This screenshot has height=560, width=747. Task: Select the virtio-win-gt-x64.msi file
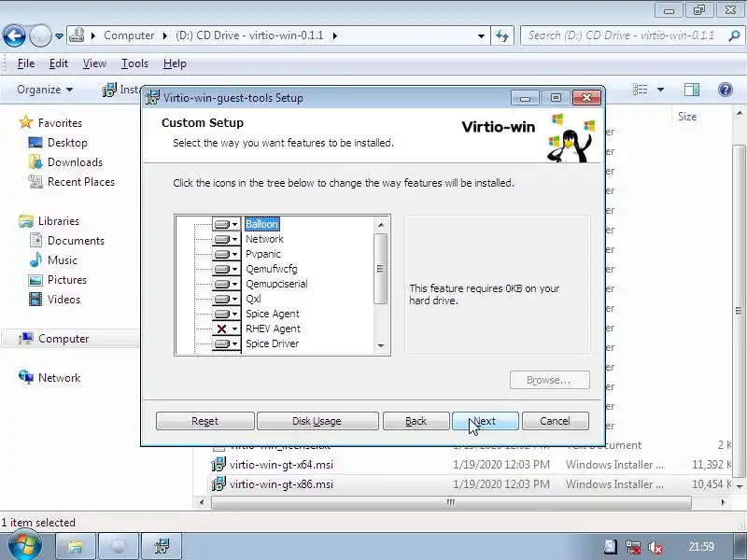[281, 465]
